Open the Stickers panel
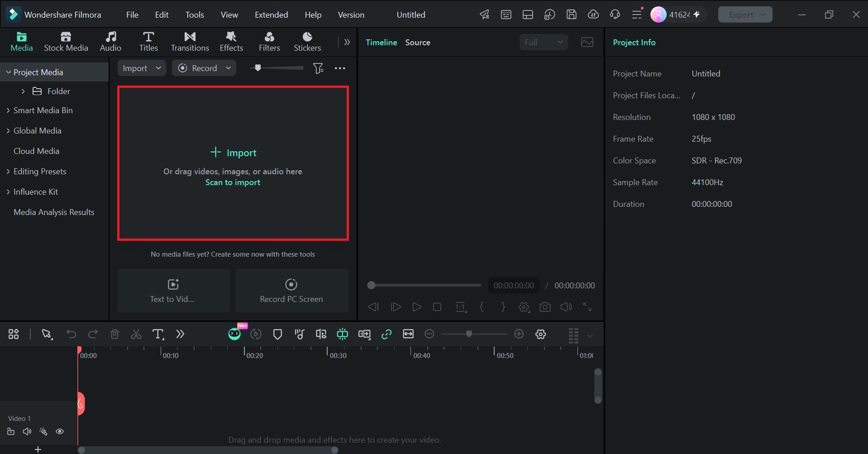The width and height of the screenshot is (868, 454). pyautogui.click(x=307, y=42)
